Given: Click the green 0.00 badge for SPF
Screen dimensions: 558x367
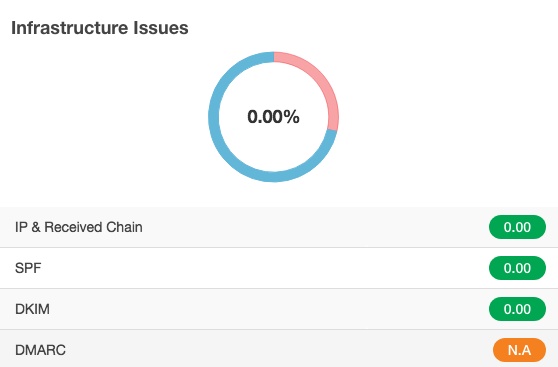Looking at the screenshot, I should (x=517, y=268).
